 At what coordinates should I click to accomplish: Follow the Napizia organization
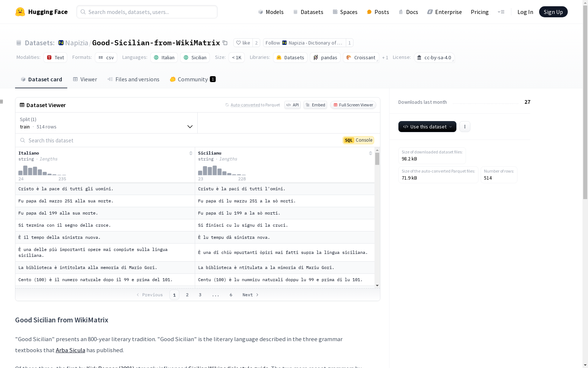(x=304, y=43)
